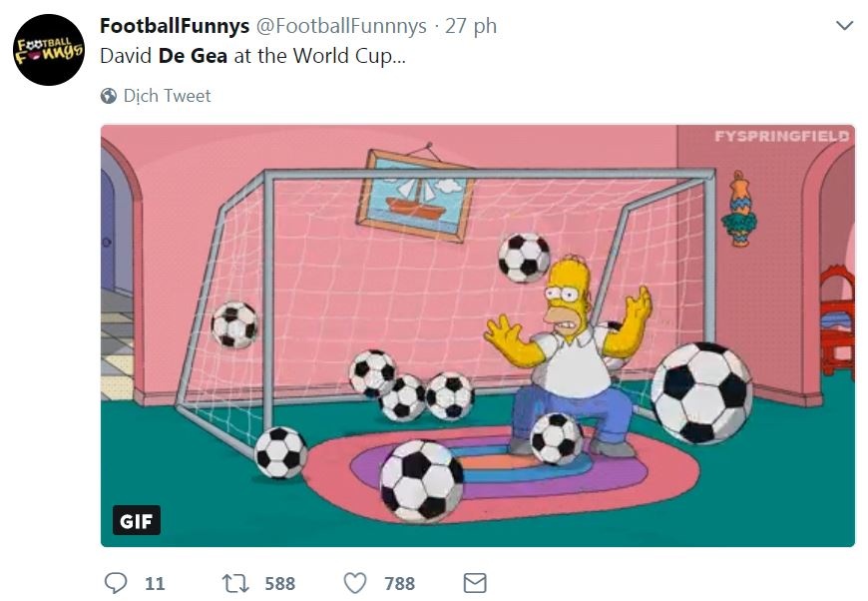Click the GIF badge on the media

tap(137, 520)
